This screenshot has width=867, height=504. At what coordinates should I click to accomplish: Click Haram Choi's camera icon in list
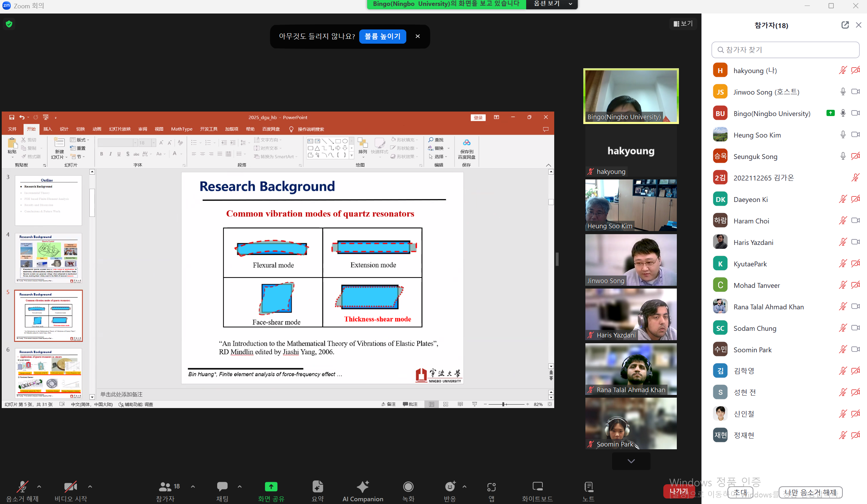tap(856, 220)
